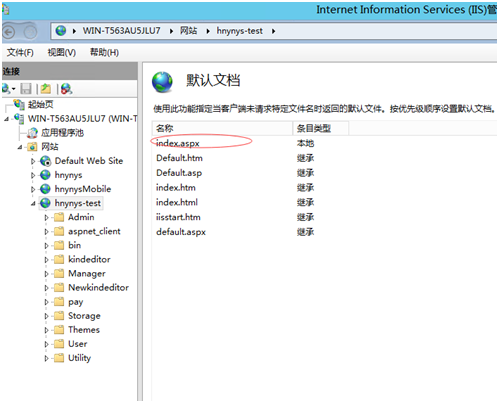Click the Admin folder icon
This screenshot has width=499, height=403.
(x=59, y=217)
